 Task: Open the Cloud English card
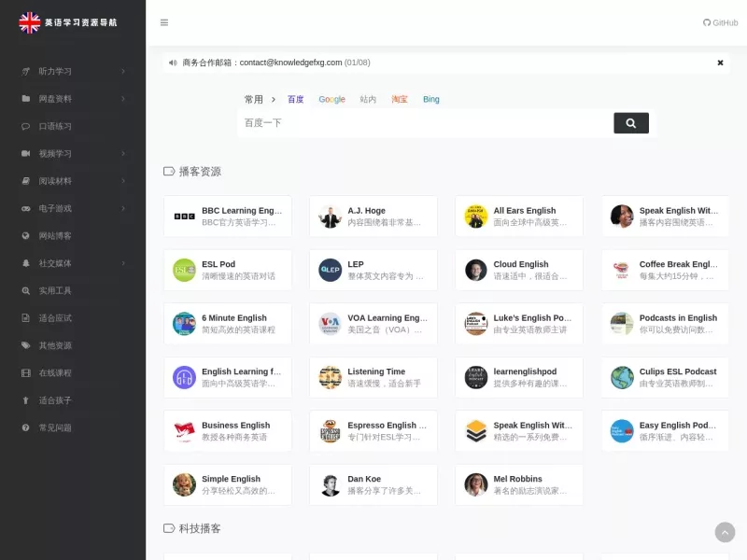tap(519, 270)
